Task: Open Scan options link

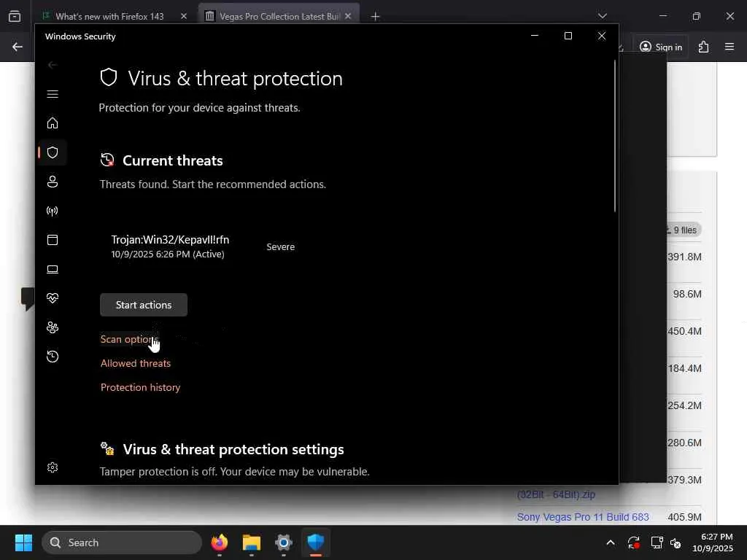Action: pyautogui.click(x=129, y=339)
